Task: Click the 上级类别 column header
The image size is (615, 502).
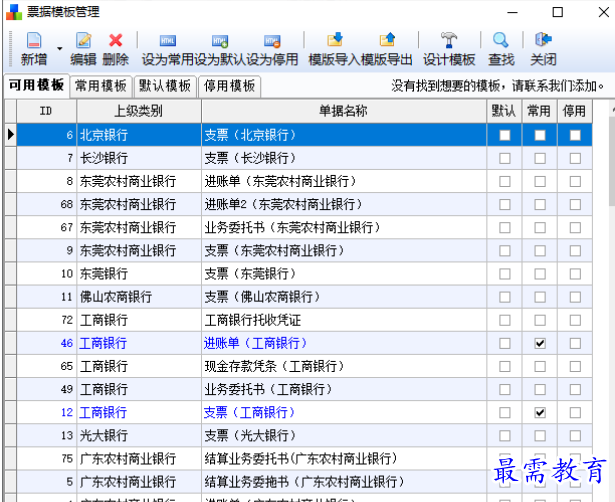Action: coord(139,111)
